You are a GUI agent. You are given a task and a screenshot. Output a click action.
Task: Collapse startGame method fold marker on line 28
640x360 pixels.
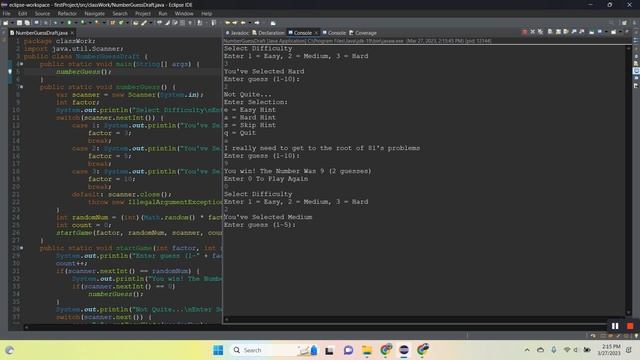point(21,248)
